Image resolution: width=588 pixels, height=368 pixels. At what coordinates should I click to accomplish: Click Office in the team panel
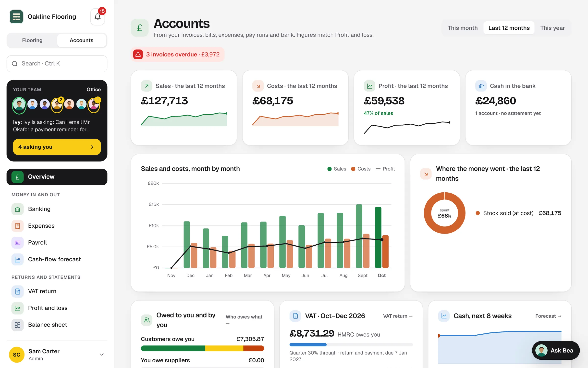pyautogui.click(x=94, y=90)
